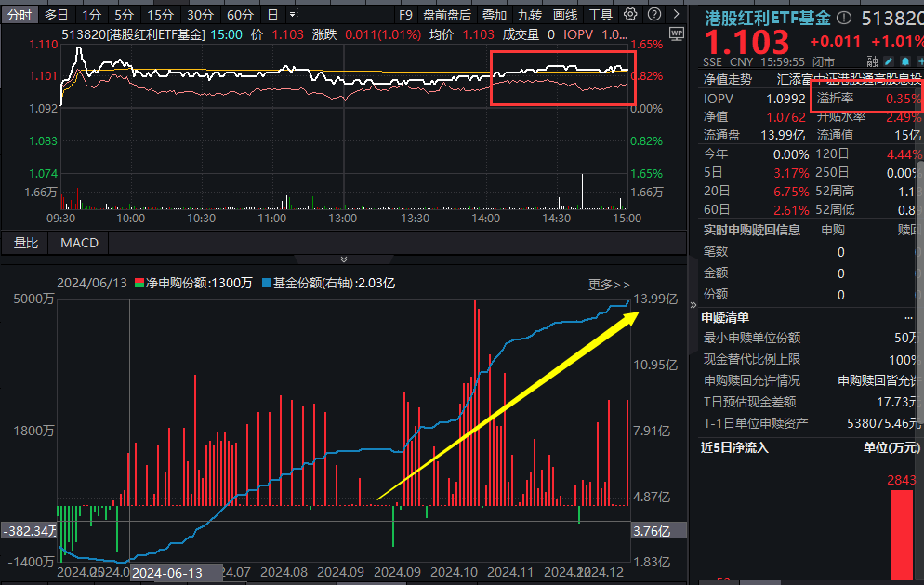
Task: Open the ellipsis menu in 申赎清单
Action: pos(908,318)
